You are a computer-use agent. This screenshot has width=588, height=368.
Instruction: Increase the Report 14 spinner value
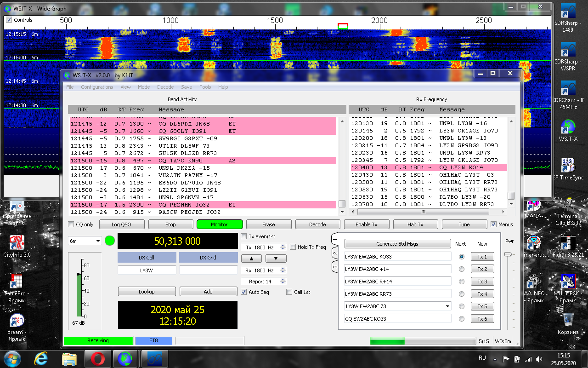point(283,279)
